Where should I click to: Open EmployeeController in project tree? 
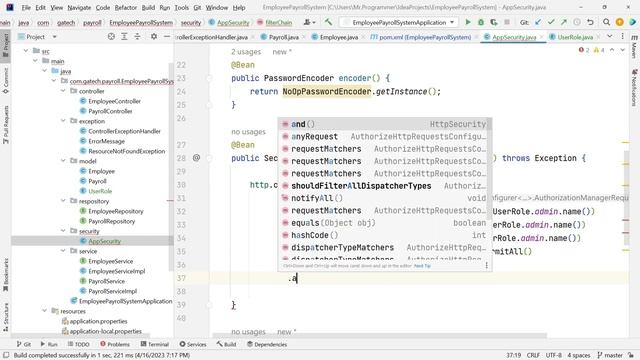pos(114,101)
